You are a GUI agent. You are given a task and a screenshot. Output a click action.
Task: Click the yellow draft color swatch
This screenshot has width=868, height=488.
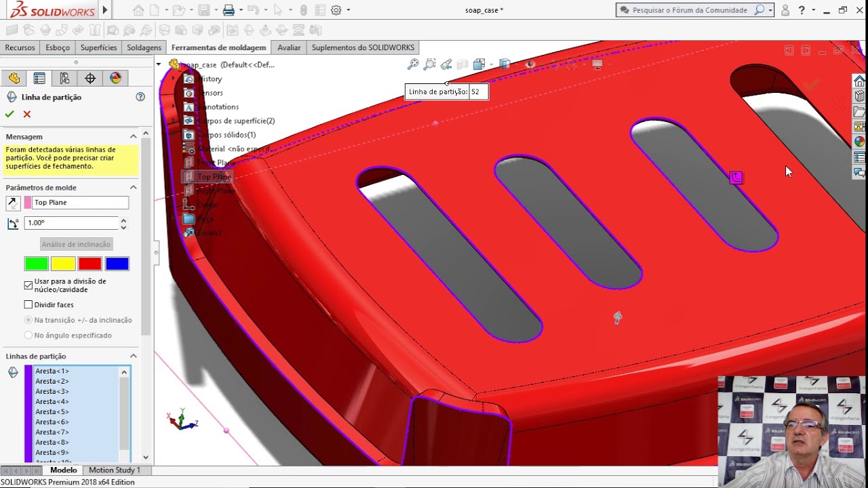tap(63, 264)
